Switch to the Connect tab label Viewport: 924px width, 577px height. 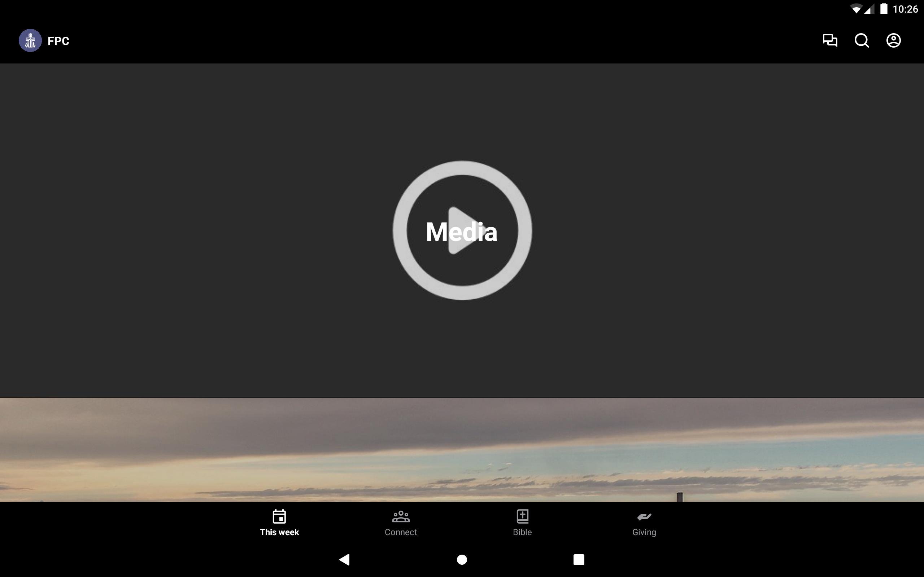(x=401, y=532)
